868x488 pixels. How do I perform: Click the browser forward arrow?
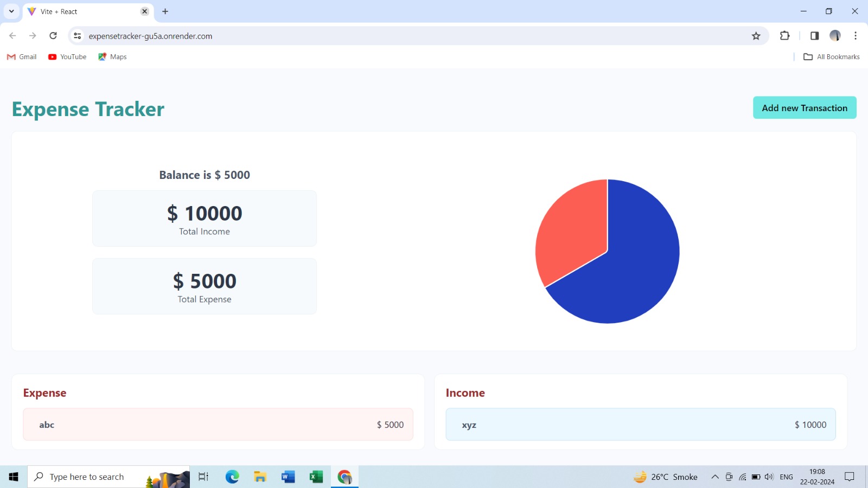point(33,36)
